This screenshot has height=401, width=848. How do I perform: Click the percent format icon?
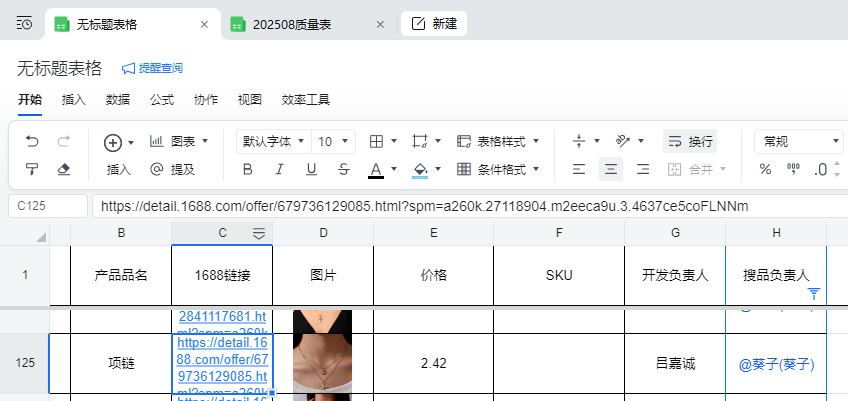(x=765, y=169)
